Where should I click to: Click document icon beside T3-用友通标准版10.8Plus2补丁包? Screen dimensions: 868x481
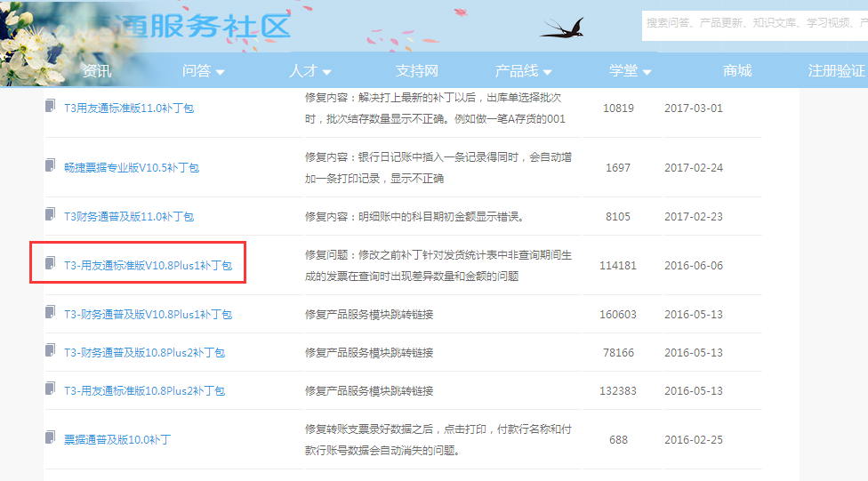pos(51,389)
